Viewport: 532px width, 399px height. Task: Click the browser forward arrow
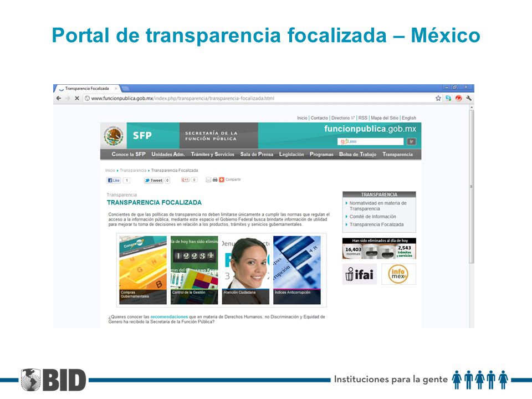[x=68, y=99]
